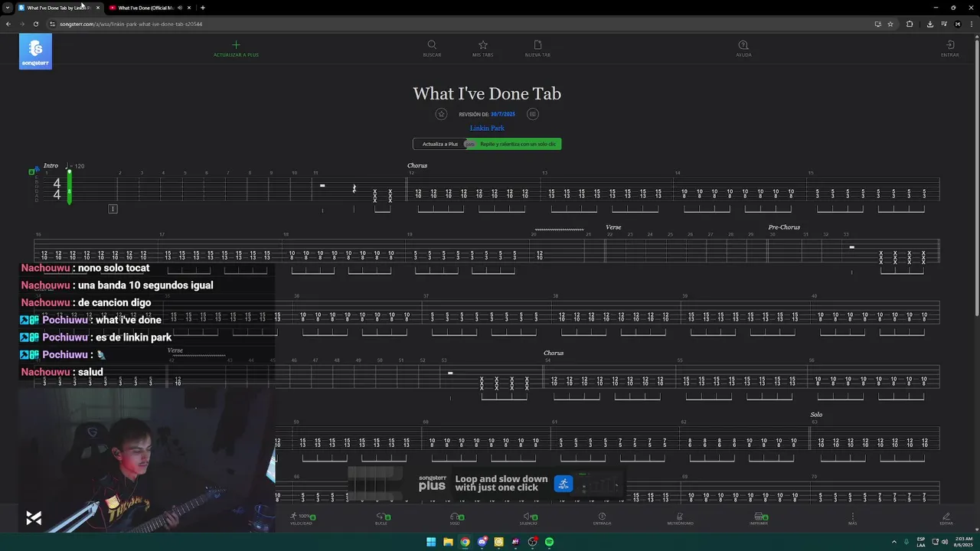This screenshot has height=551, width=980.
Task: Open Actualizar a Plus in the header
Action: coord(236,49)
